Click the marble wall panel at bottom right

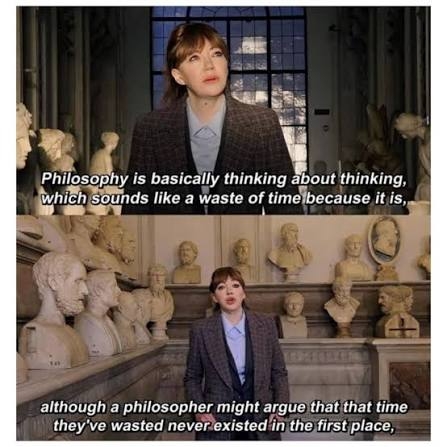click(409, 383)
